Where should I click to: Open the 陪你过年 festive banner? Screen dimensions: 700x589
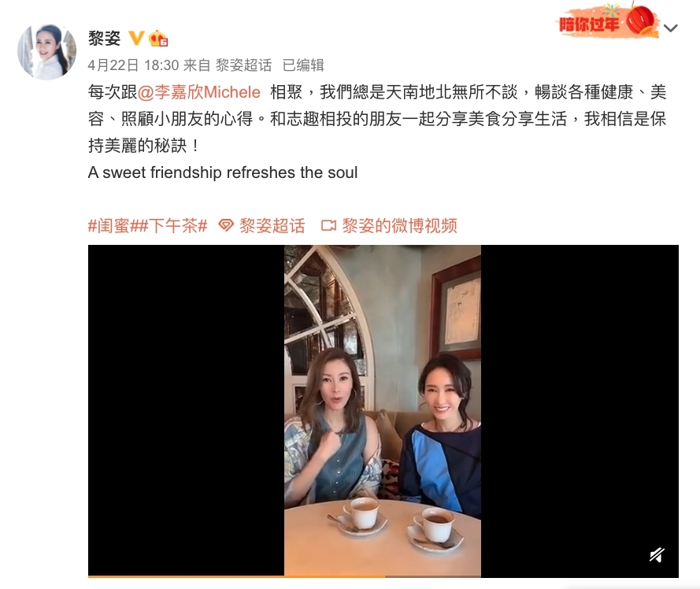[609, 21]
